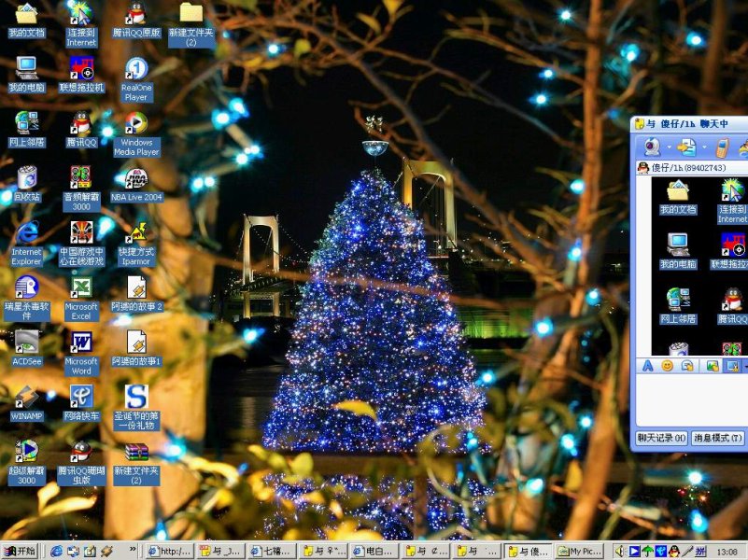The width and height of the screenshot is (748, 560).
Task: Click the 消息模式(T) button
Action: coord(717,438)
